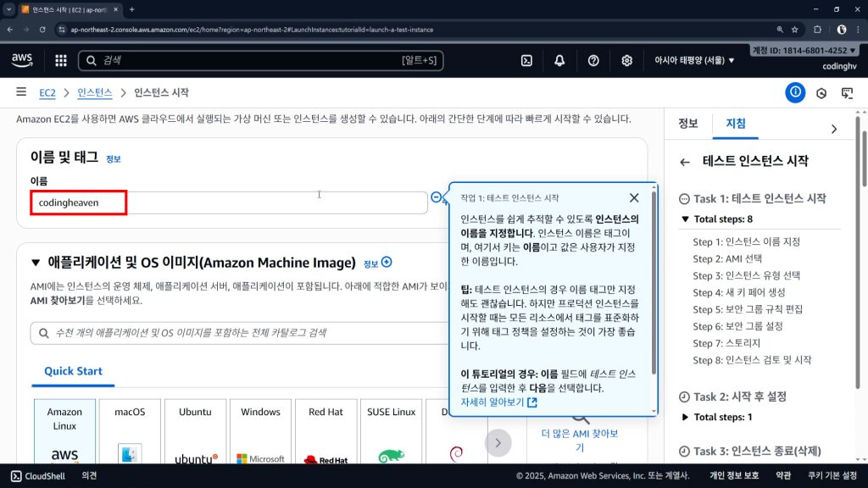Go back with arrow beside 테스트 인스턴스 시작
The image size is (868, 488).
pos(685,162)
